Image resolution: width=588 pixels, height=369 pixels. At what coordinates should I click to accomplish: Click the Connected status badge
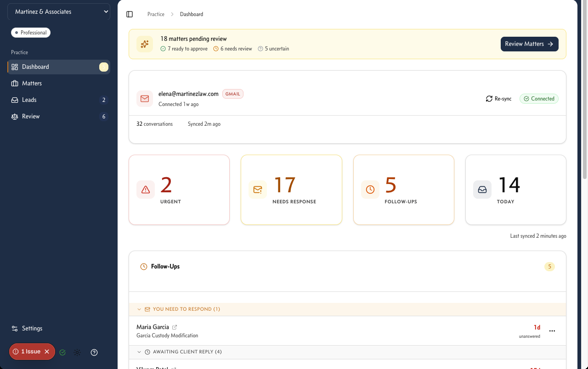click(x=539, y=99)
